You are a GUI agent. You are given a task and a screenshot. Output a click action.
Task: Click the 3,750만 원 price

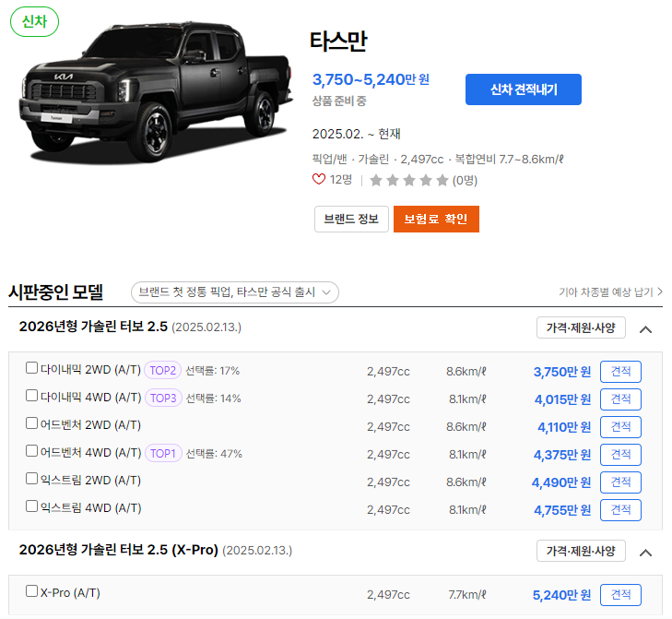[562, 372]
